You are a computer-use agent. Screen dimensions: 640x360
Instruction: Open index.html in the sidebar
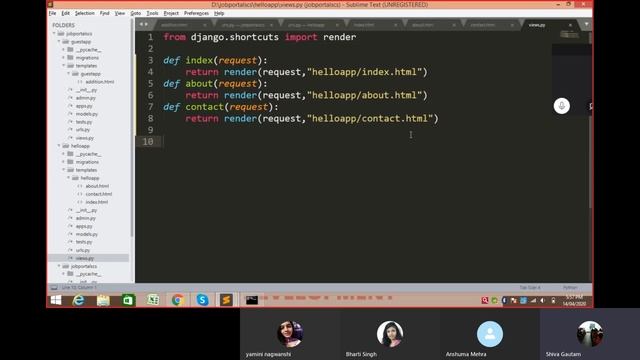(97, 202)
